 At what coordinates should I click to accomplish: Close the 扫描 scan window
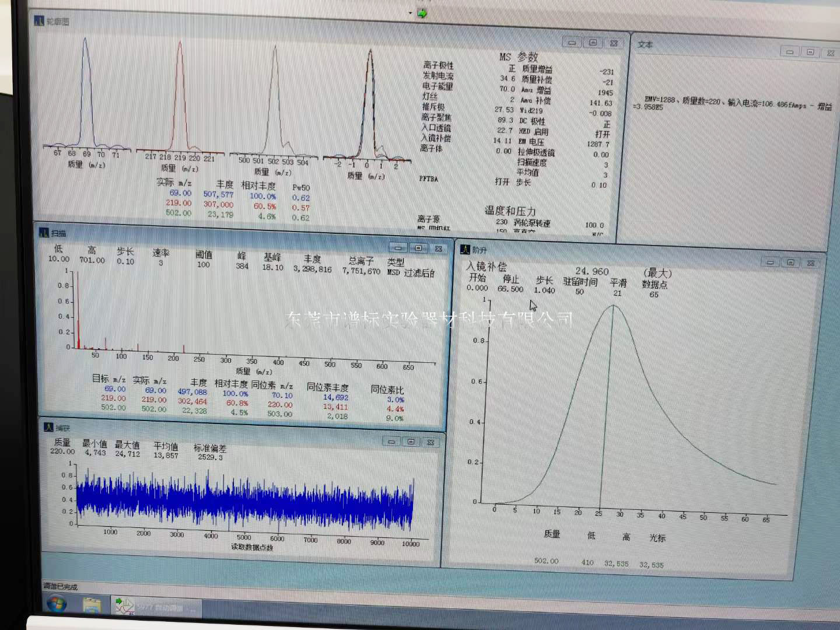pyautogui.click(x=439, y=249)
